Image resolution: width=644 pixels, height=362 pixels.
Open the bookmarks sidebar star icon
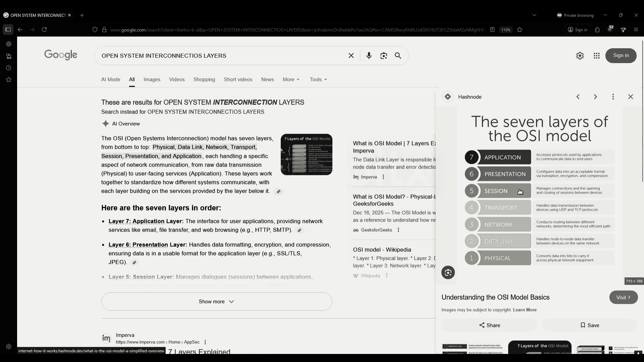point(9,79)
